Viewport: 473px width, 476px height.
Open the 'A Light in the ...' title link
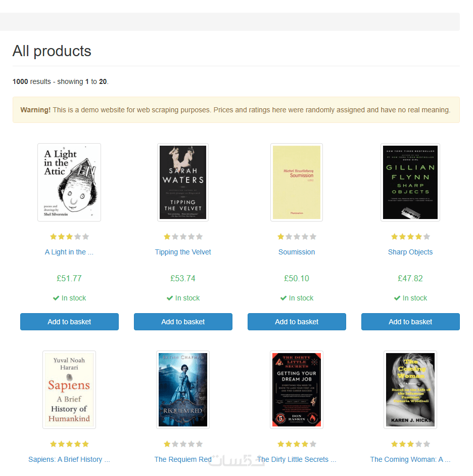coord(69,252)
